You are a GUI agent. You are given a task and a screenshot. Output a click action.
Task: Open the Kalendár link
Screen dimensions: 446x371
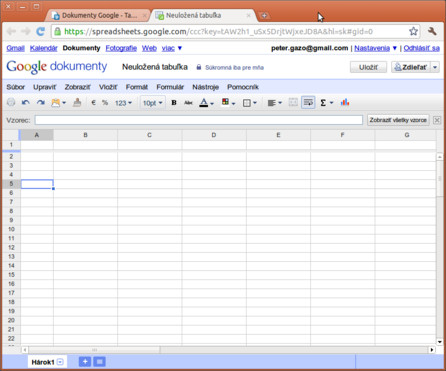point(44,48)
